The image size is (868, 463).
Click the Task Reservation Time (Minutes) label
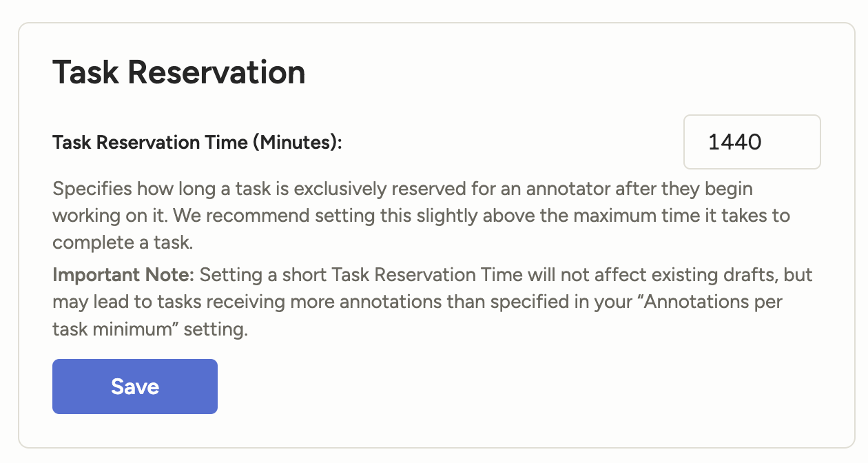[197, 143]
